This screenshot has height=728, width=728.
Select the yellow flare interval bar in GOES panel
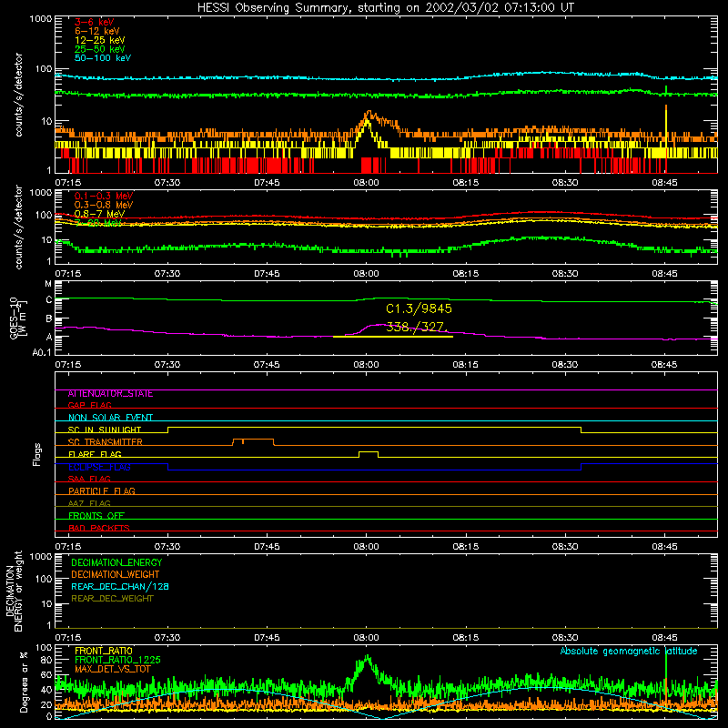393,337
